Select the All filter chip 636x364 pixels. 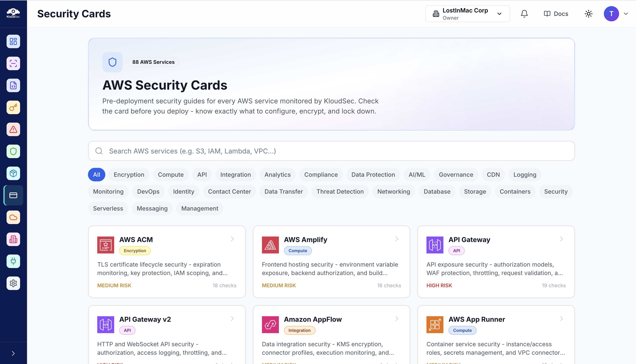tap(96, 175)
